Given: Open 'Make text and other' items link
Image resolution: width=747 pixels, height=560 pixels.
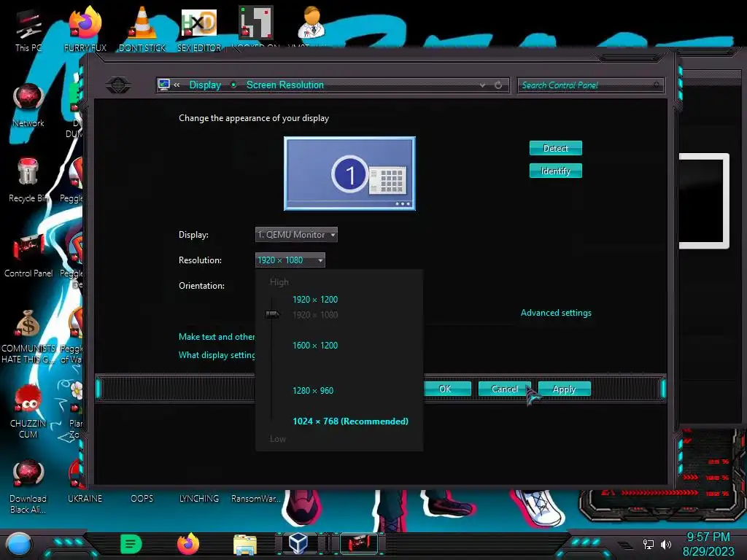Looking at the screenshot, I should coord(217,337).
